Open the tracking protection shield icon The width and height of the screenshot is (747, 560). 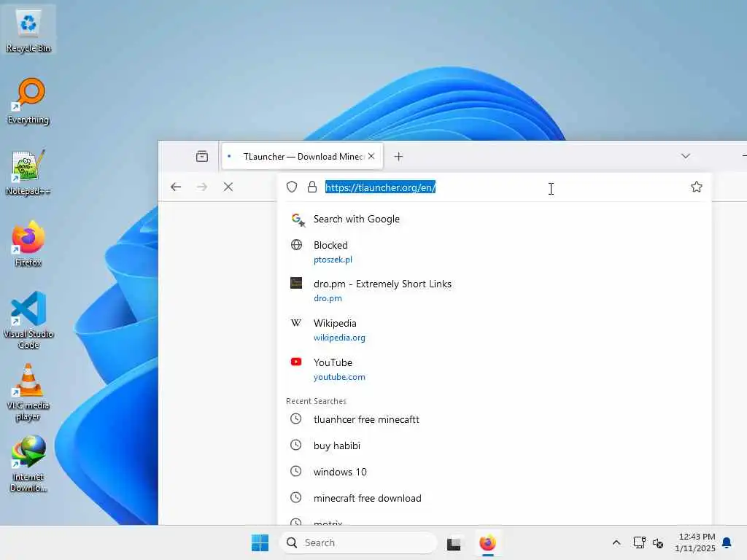click(292, 187)
